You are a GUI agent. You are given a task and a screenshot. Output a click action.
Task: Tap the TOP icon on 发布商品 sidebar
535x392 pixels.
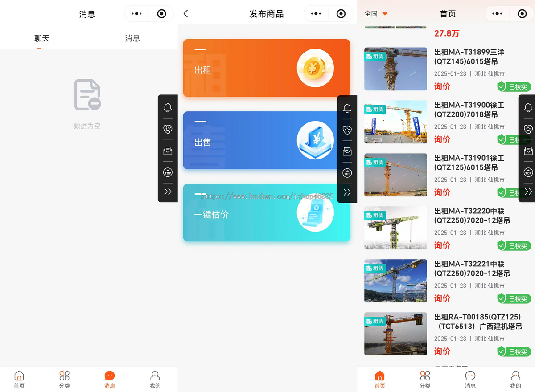click(x=347, y=173)
